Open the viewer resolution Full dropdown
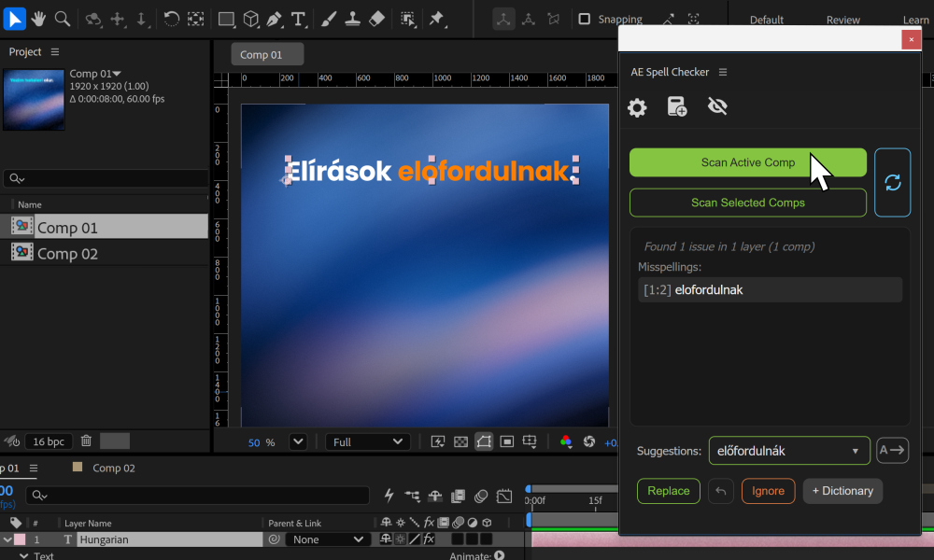The image size is (934, 560). pos(367,441)
